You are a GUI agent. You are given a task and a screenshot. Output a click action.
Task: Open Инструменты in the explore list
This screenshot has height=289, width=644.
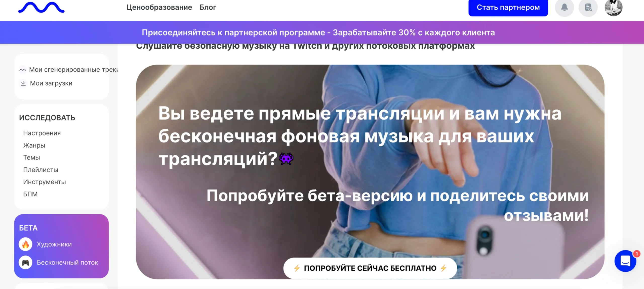tap(45, 182)
